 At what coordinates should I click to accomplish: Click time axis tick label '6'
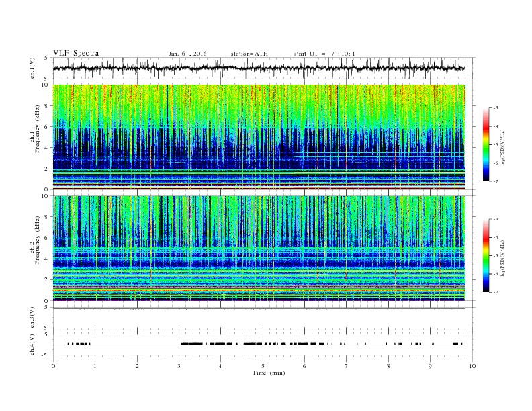click(304, 366)
